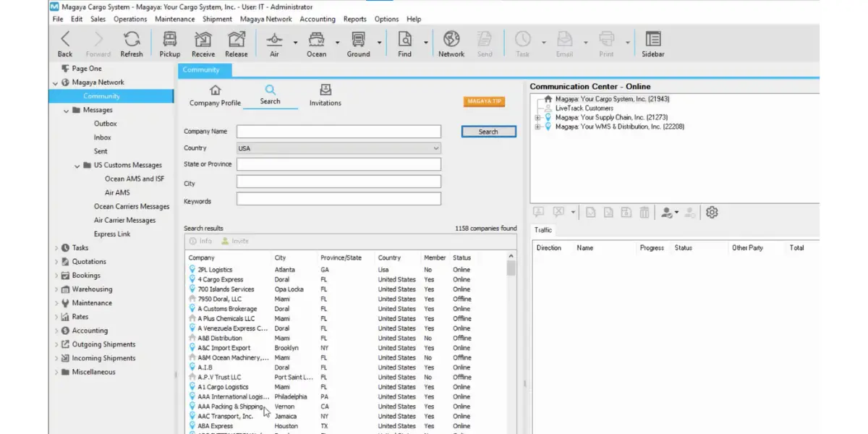Image resolution: width=868 pixels, height=434 pixels.
Task: Click the Tasks clock icon in sidebar
Action: (x=66, y=248)
